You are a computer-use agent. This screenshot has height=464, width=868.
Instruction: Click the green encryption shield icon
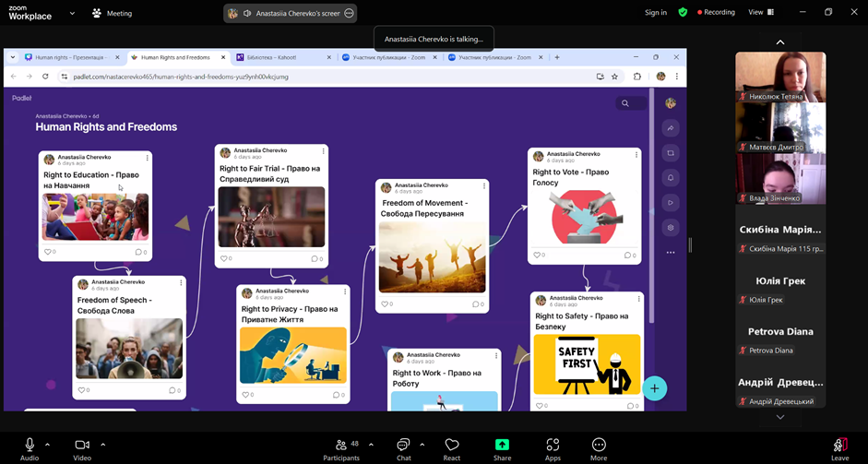tap(683, 13)
